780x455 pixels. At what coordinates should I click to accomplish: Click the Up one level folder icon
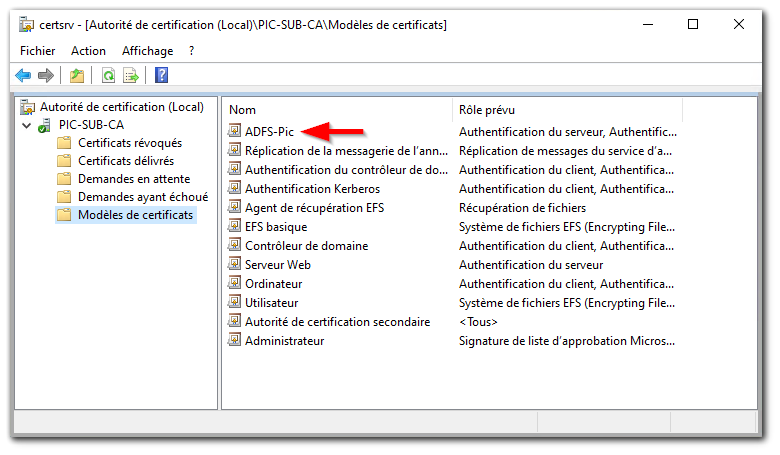pyautogui.click(x=77, y=76)
